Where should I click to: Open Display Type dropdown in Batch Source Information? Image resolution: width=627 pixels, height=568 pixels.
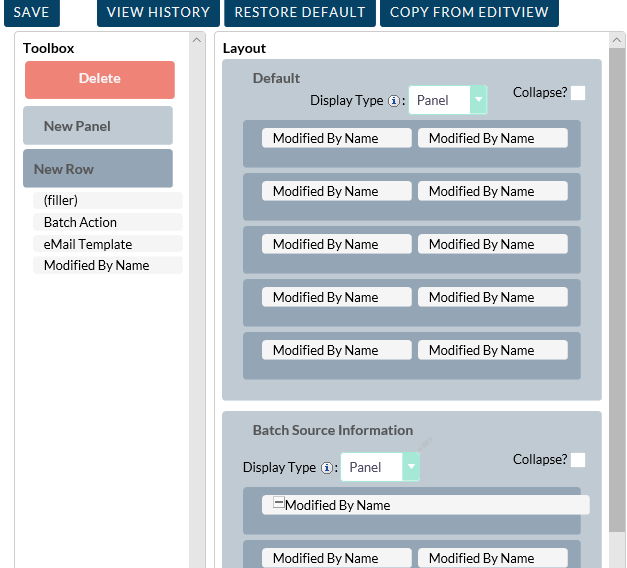(380, 467)
